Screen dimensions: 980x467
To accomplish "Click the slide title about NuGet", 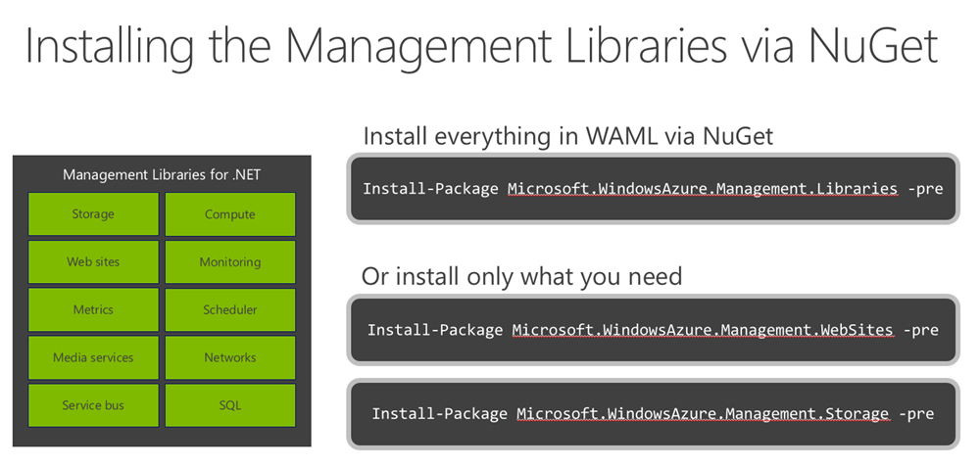I will [x=481, y=46].
